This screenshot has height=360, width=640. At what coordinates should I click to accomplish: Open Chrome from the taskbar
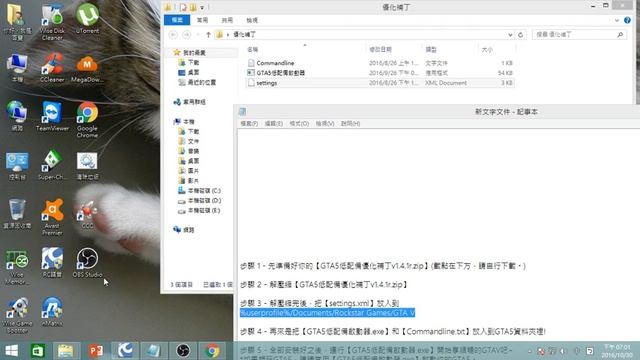[x=212, y=351]
